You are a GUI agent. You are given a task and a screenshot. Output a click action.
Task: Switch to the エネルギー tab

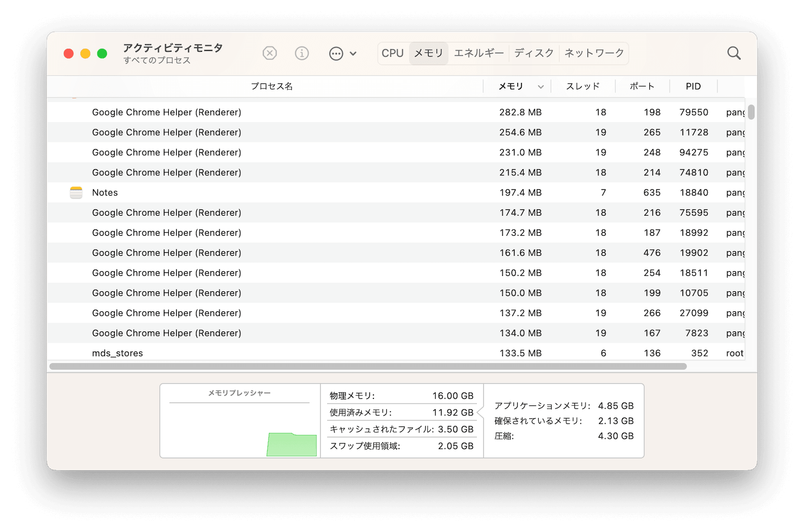click(479, 53)
